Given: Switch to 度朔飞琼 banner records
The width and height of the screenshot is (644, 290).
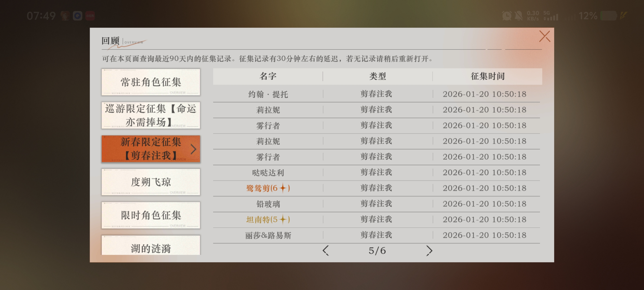Looking at the screenshot, I should point(151,182).
